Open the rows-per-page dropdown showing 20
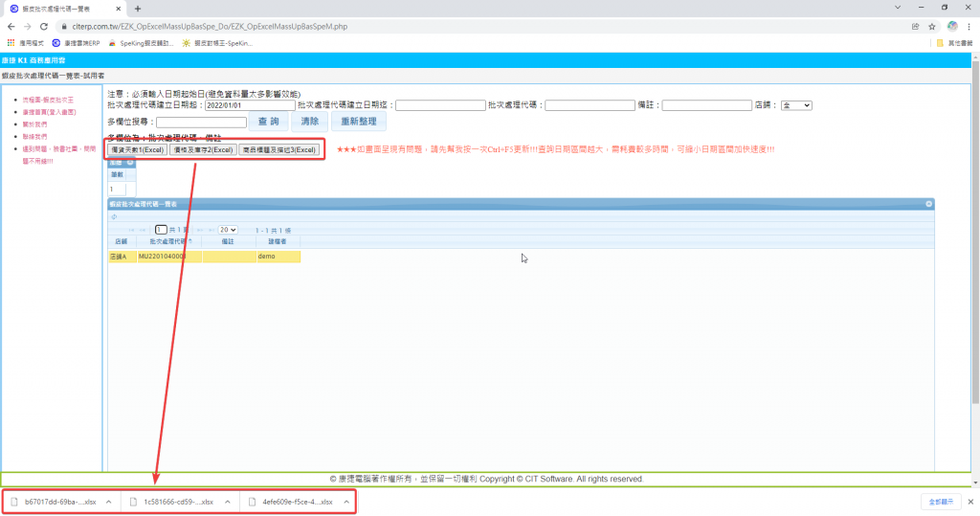This screenshot has width=980, height=516. [228, 230]
